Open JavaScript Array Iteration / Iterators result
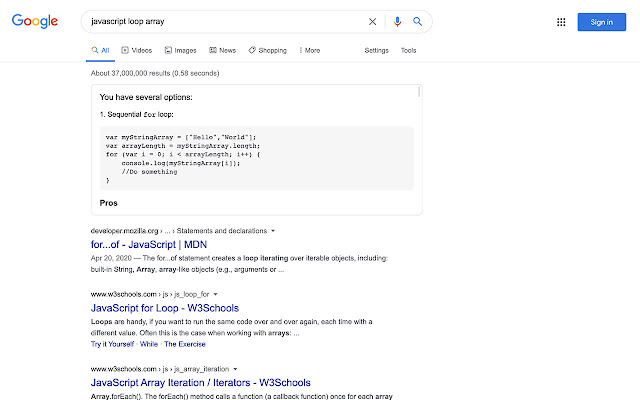Image resolution: width=640 pixels, height=400 pixels. [x=200, y=383]
